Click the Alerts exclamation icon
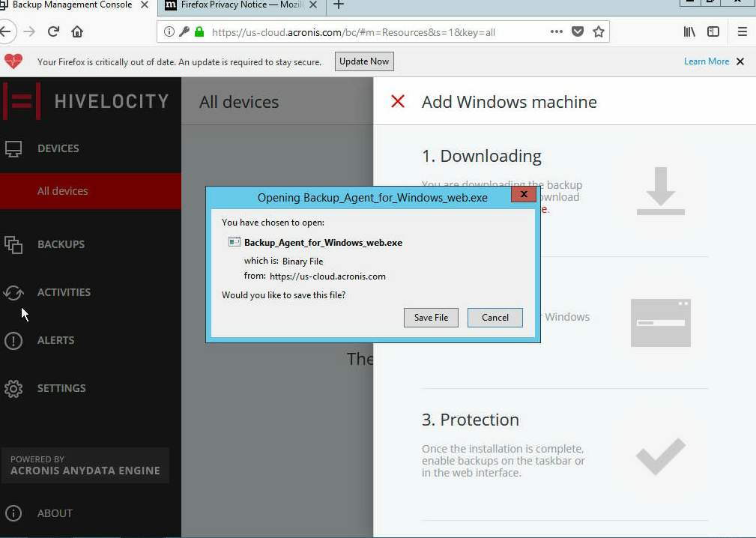This screenshot has height=538, width=756. (13, 341)
